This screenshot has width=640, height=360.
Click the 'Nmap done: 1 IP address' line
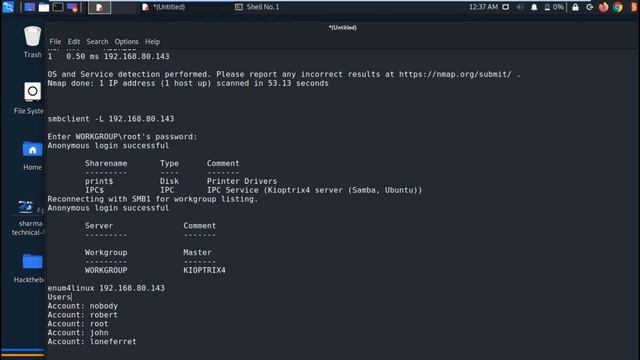188,83
